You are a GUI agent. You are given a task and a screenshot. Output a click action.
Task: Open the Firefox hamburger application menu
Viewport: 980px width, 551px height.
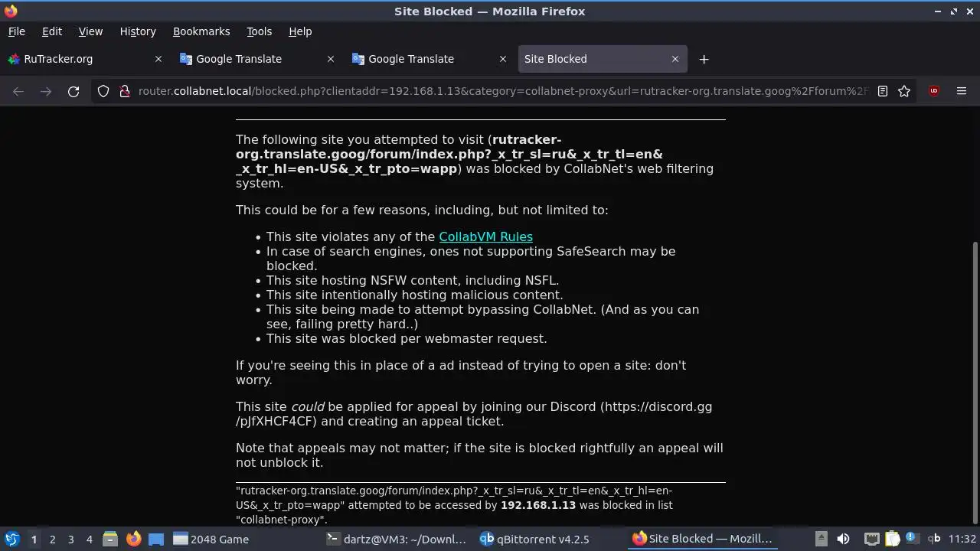coord(962,91)
